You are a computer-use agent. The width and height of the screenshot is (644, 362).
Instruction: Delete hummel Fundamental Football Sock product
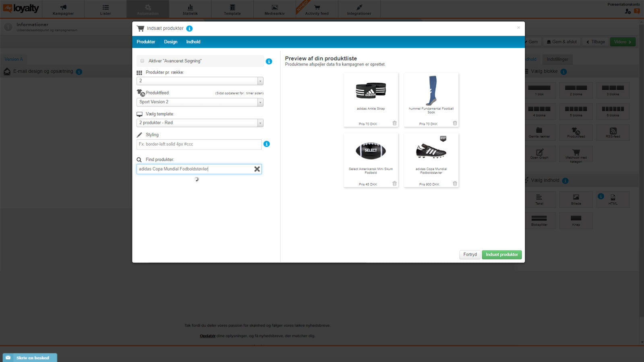pos(455,123)
